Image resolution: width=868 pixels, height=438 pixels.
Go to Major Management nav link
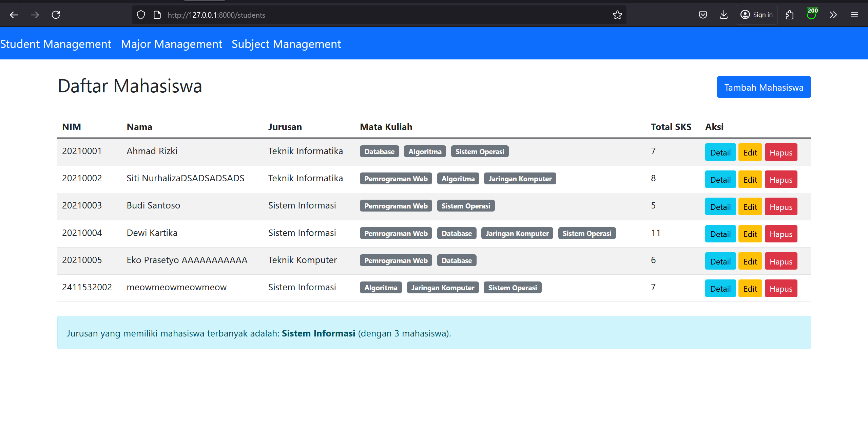click(x=172, y=44)
